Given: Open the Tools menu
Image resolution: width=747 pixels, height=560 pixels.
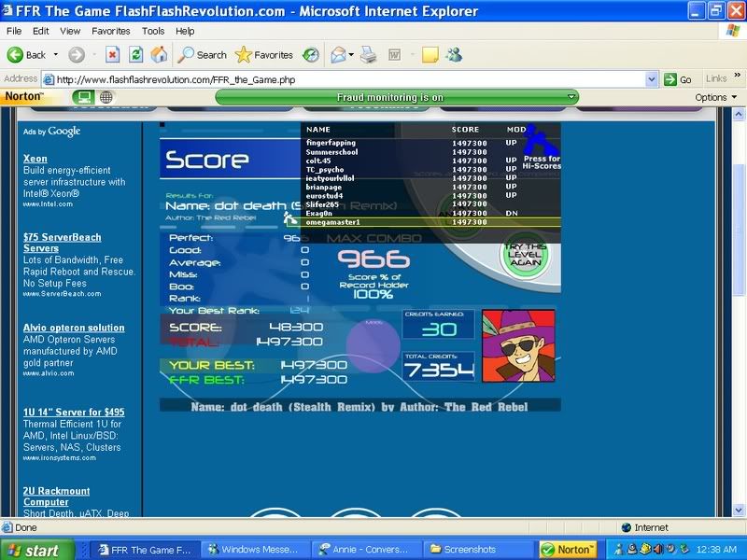Looking at the screenshot, I should click(153, 31).
